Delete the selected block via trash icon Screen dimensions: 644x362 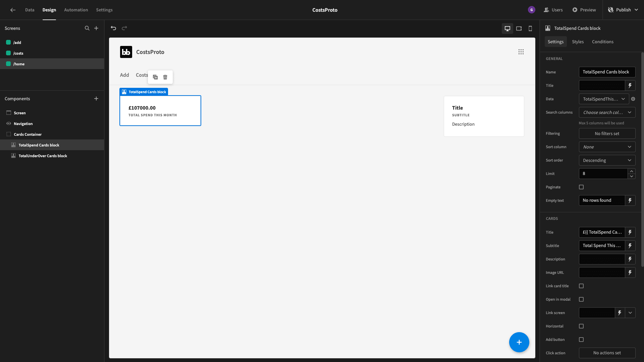pyautogui.click(x=165, y=77)
